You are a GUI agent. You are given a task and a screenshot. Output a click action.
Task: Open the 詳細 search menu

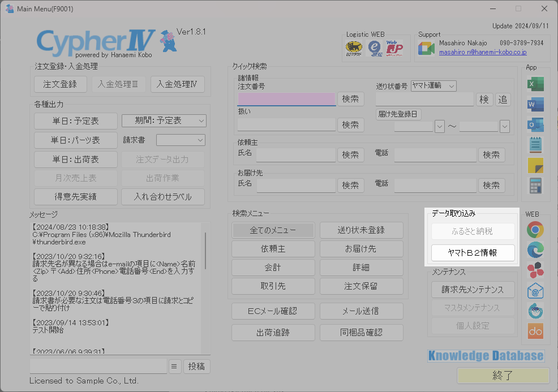pos(361,268)
